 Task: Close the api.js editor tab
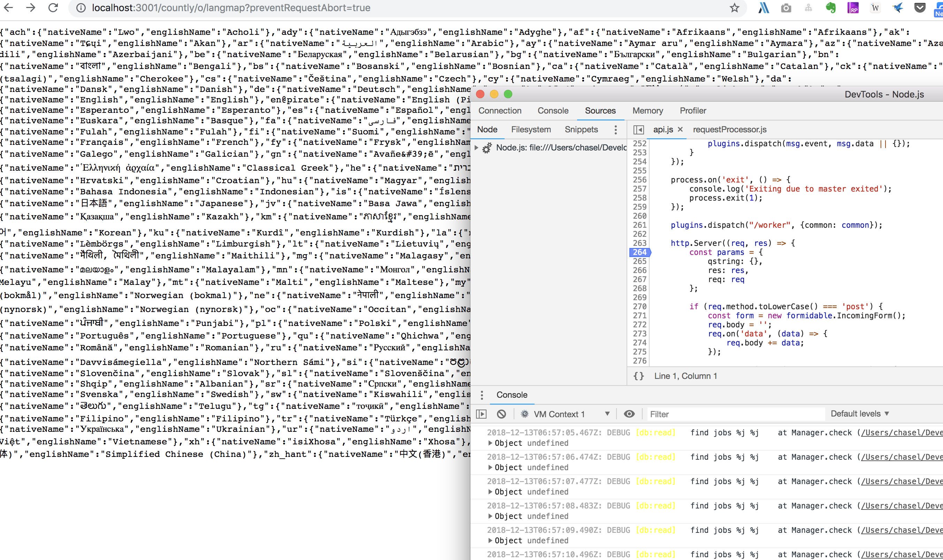tap(680, 130)
